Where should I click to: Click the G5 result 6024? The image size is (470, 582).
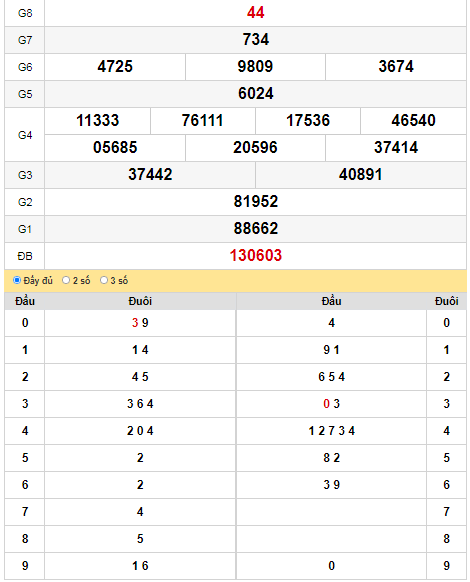point(255,94)
